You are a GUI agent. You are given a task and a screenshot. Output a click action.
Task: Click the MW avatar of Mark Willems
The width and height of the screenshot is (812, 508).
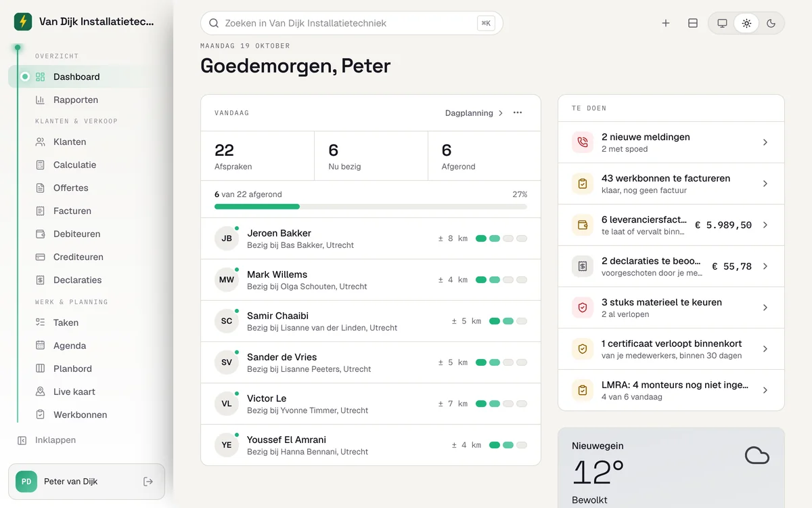click(x=227, y=280)
